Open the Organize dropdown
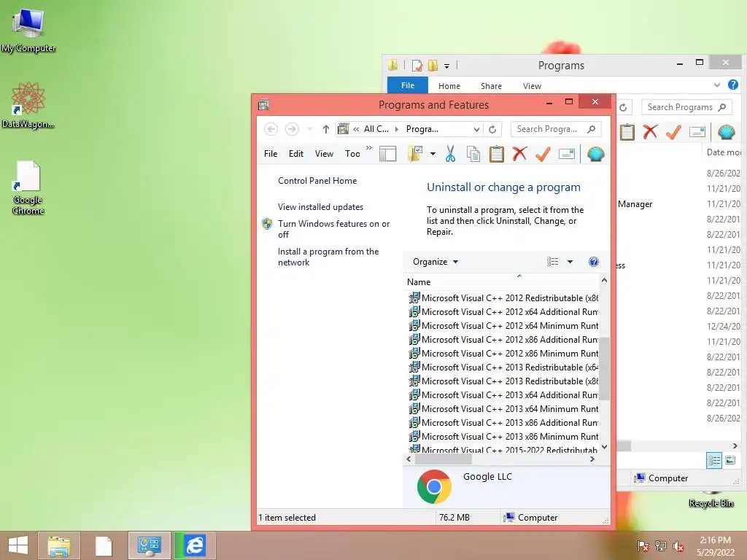This screenshot has height=560, width=747. click(436, 262)
